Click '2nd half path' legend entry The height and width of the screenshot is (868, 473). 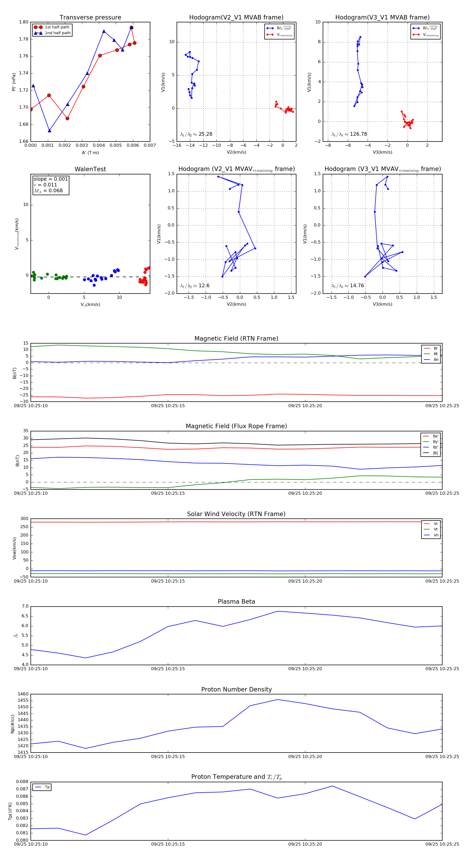pyautogui.click(x=52, y=33)
